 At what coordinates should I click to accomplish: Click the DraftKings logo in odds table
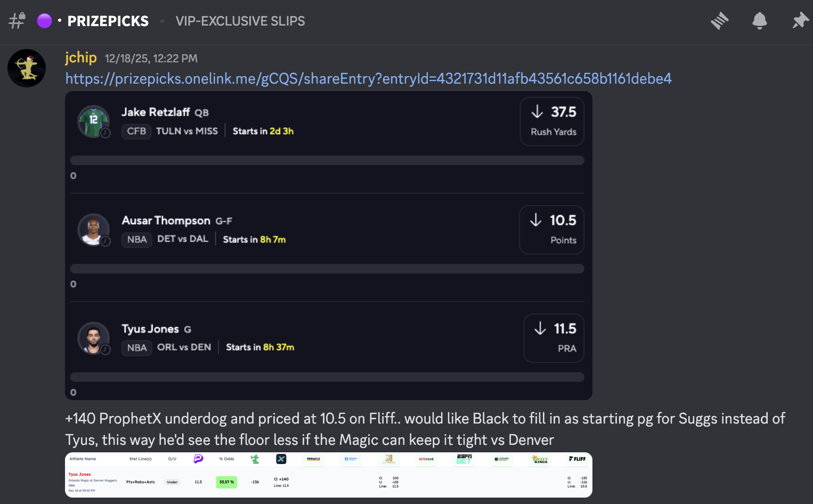click(540, 459)
